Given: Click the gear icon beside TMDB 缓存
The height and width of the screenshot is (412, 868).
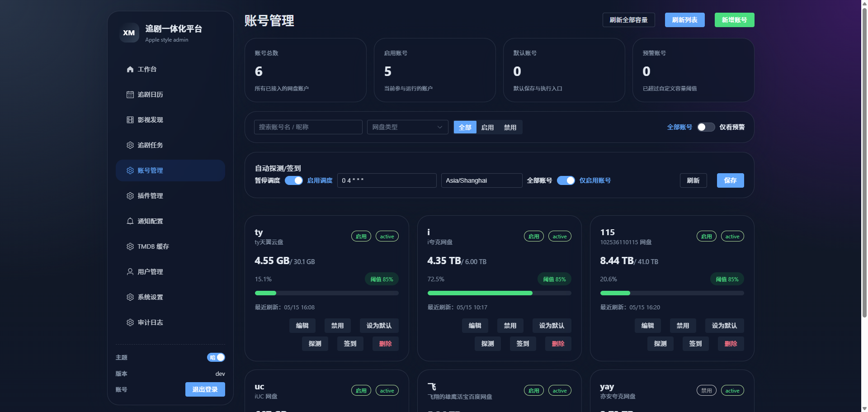Looking at the screenshot, I should pos(130,246).
